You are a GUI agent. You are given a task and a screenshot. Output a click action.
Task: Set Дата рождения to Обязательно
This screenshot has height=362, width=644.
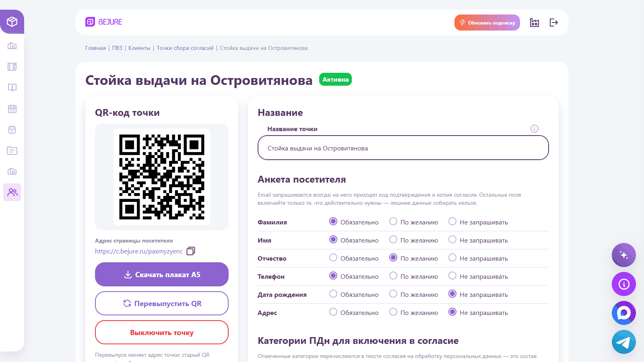[333, 294]
